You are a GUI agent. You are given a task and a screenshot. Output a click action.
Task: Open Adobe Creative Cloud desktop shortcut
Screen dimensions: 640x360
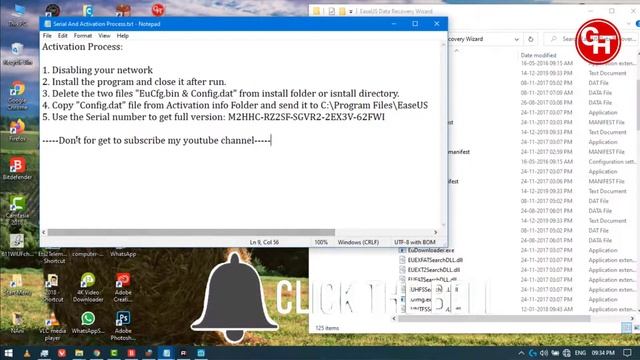pyautogui.click(x=123, y=288)
